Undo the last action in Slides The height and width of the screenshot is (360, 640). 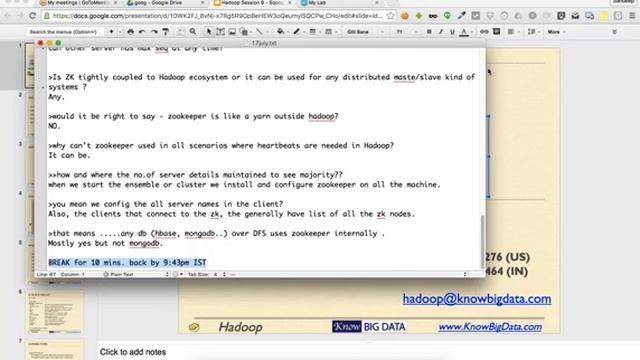pos(142,32)
